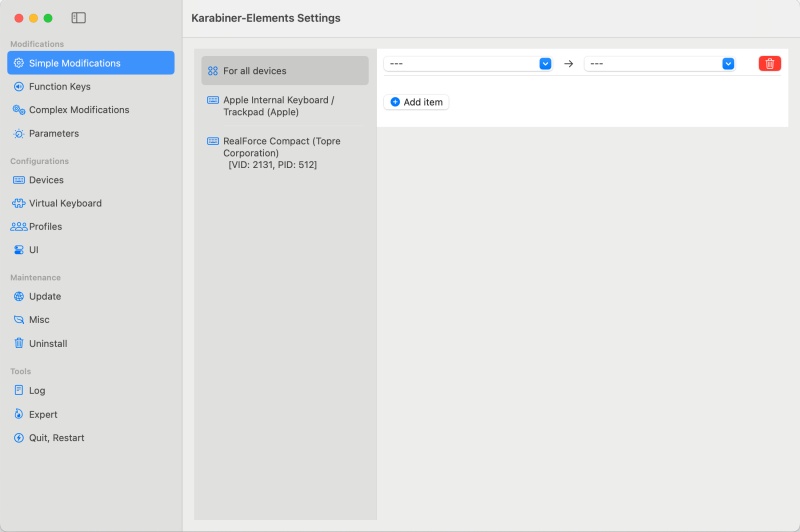Viewport: 800px width, 532px height.
Task: Select the Parameters sidebar item
Action: tap(53, 133)
